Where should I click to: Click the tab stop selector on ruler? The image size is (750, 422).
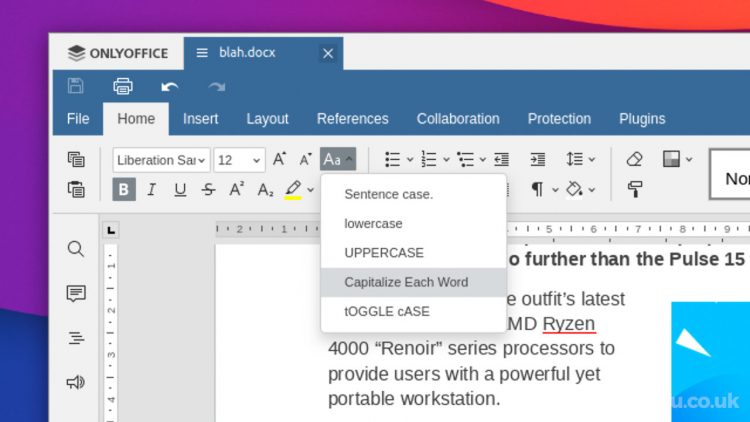point(111,230)
